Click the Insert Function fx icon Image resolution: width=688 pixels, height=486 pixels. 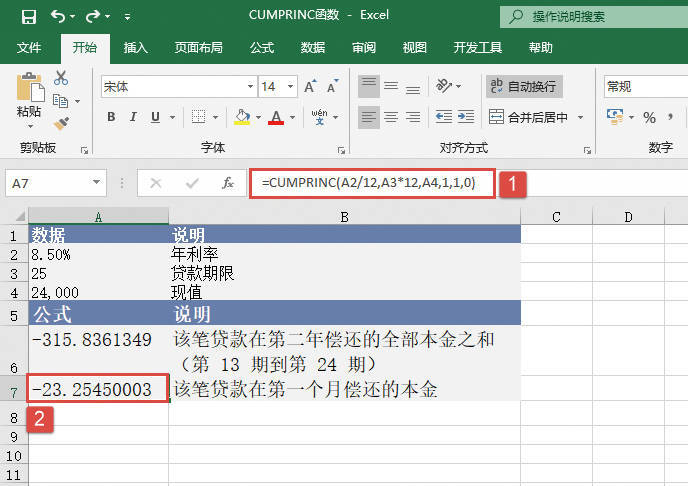pyautogui.click(x=228, y=183)
